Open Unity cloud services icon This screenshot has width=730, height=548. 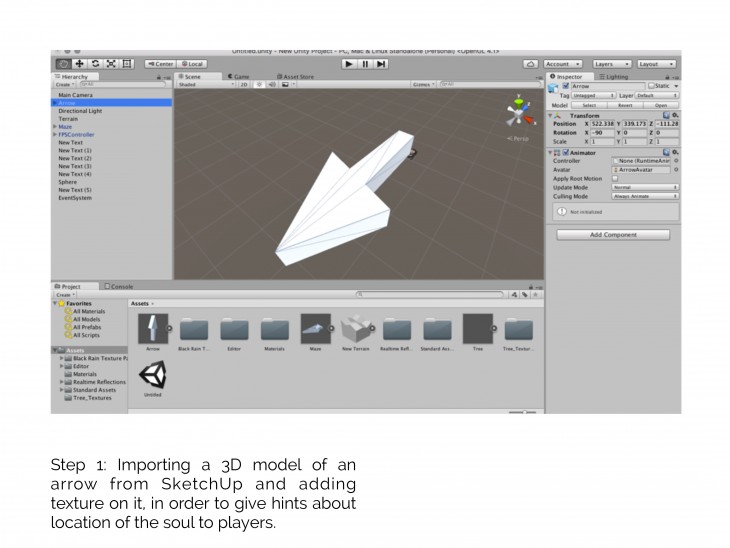[x=531, y=64]
